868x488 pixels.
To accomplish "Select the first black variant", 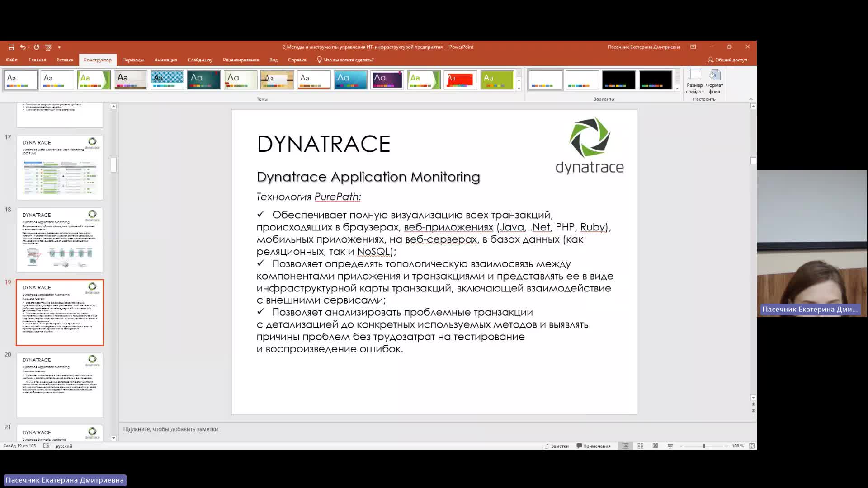I will [618, 80].
